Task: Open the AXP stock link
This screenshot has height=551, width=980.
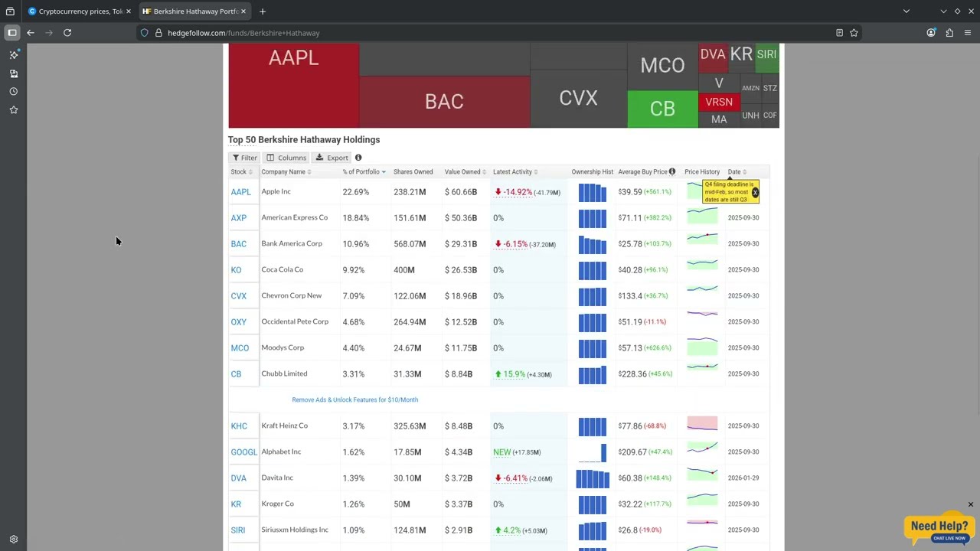Action: (x=239, y=218)
